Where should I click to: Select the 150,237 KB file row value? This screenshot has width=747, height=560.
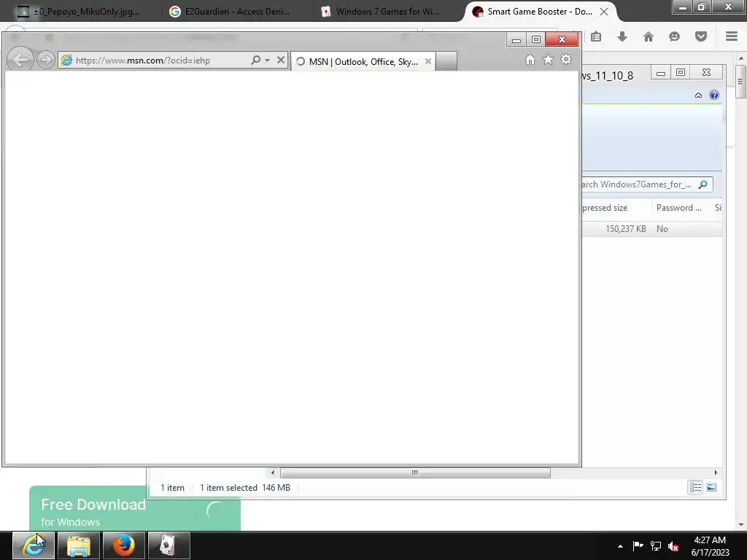point(625,228)
